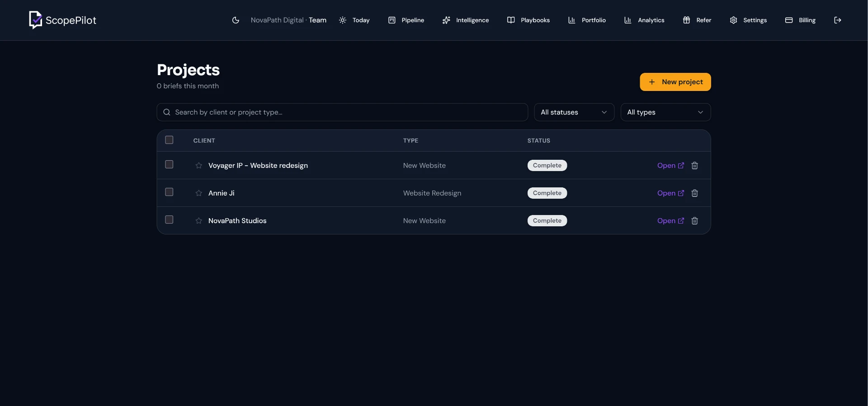
Task: Star the Annie Ji project
Action: 198,193
